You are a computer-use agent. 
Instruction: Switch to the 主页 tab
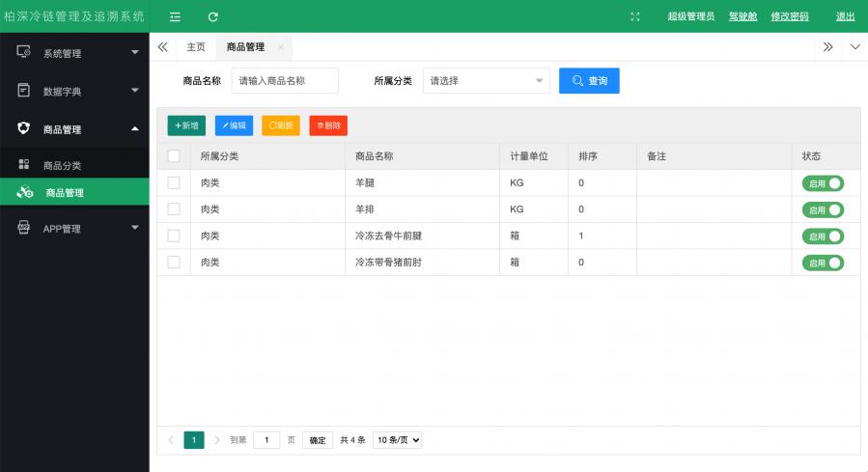(x=196, y=46)
